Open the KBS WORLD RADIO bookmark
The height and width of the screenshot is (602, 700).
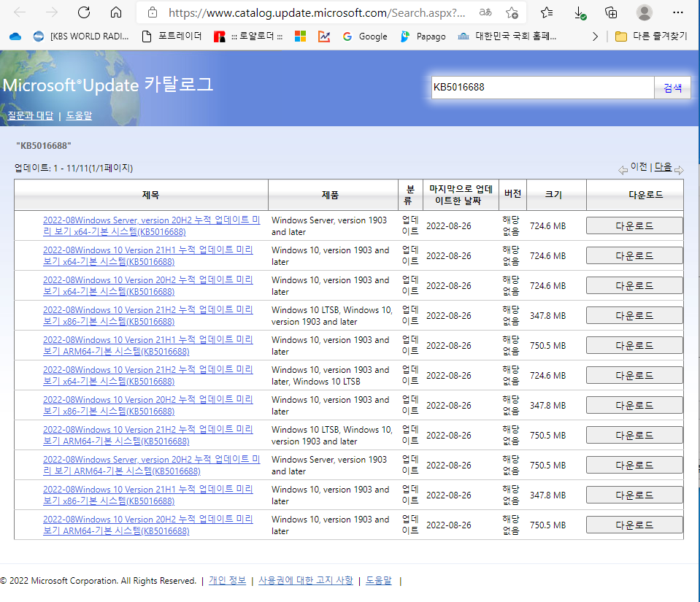click(x=81, y=36)
